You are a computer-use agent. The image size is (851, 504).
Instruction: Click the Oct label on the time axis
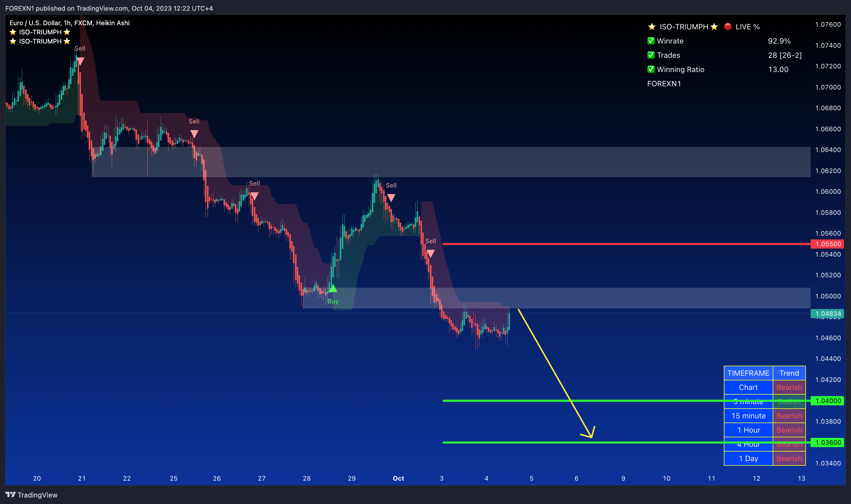(398, 479)
